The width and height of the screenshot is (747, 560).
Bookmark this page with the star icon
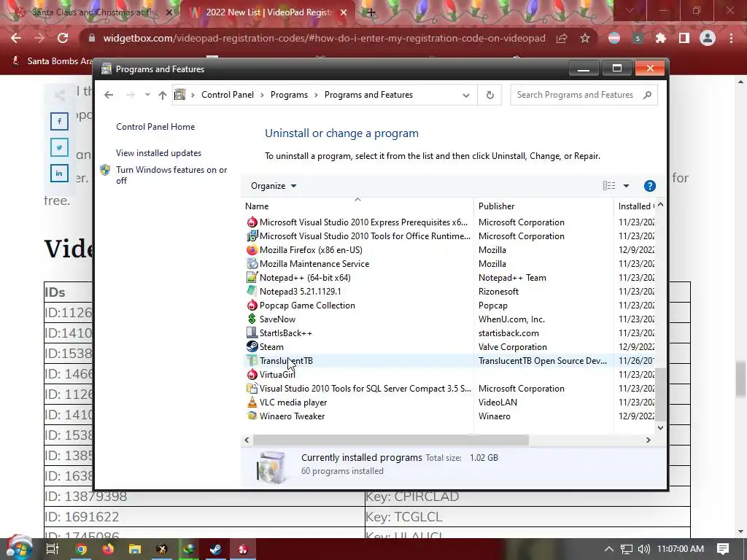585,38
